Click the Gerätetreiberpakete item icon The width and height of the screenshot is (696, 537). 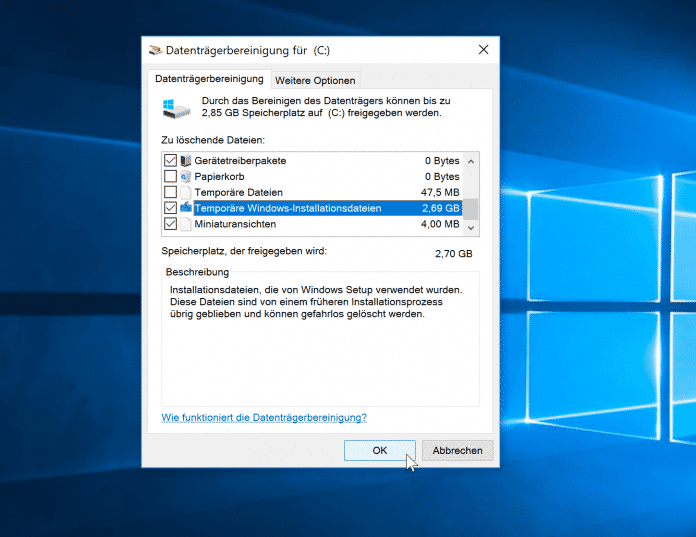click(x=186, y=160)
